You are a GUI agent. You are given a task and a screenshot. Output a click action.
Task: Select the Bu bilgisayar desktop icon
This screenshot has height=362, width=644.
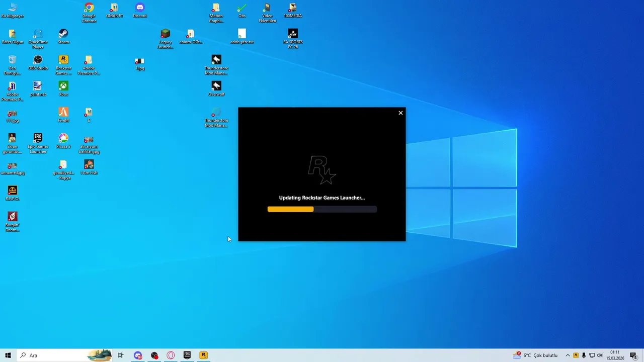(x=13, y=11)
